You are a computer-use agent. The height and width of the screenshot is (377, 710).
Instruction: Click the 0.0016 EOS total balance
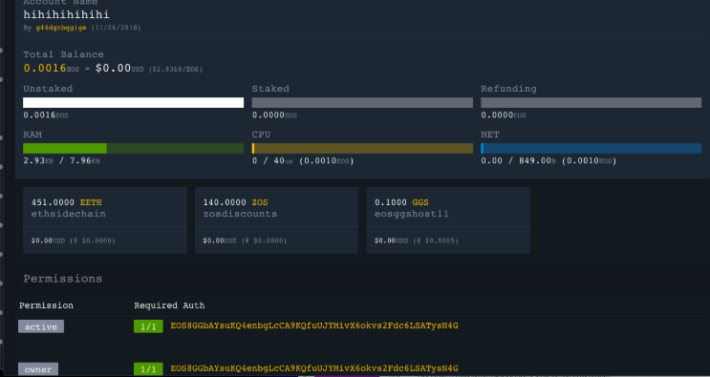coord(51,69)
